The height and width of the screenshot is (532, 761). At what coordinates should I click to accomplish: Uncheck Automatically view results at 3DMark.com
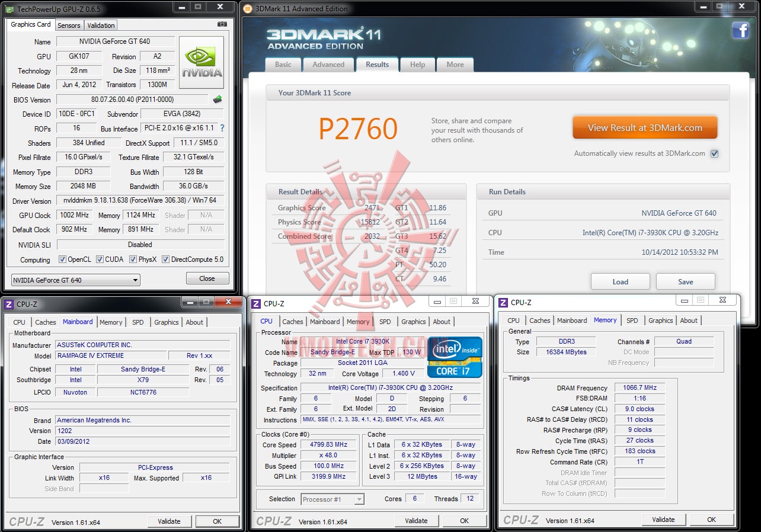point(715,153)
